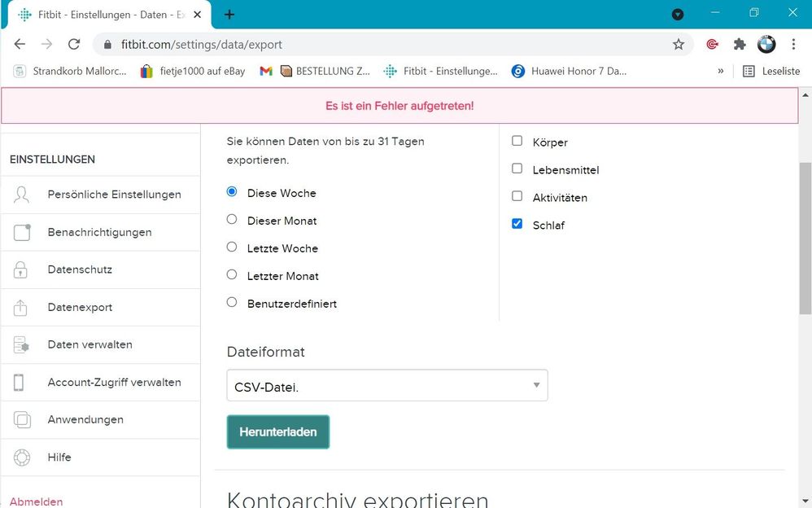Close the Fitbit Einstellungen tab

coord(197,15)
